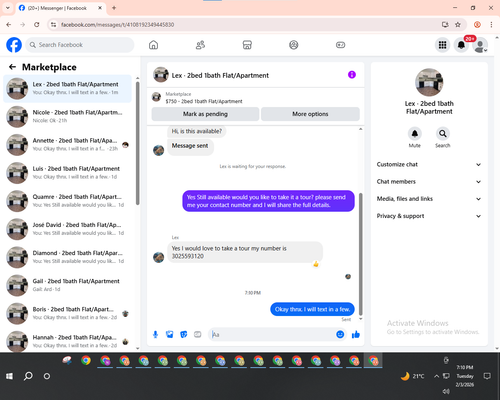Open the apps grid menu icon
This screenshot has height=400, width=500.
(442, 45)
